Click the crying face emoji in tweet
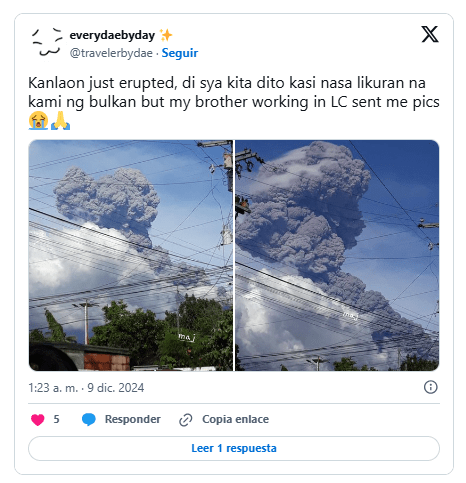This screenshot has height=483, width=466. (38, 120)
